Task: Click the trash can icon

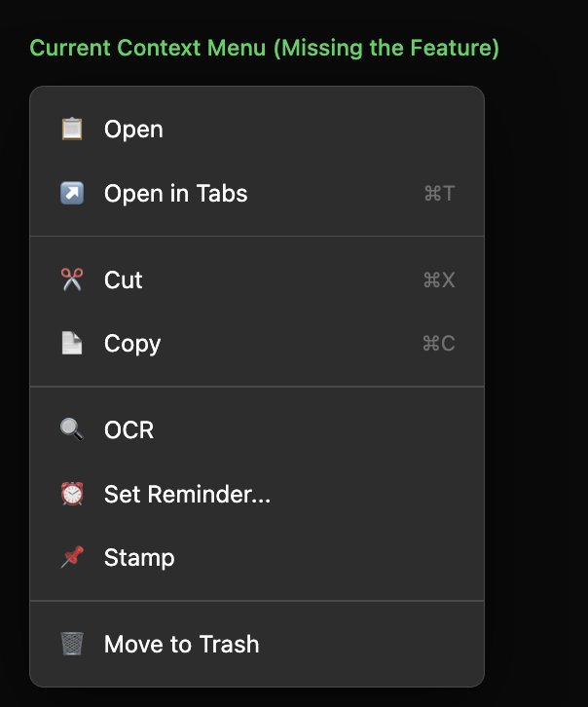Action: [72, 645]
